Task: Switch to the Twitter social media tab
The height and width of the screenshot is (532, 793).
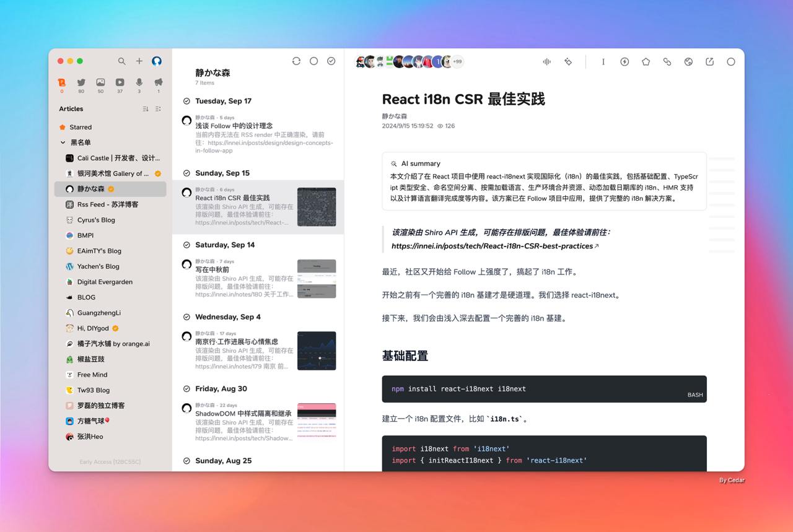Action: (x=81, y=85)
